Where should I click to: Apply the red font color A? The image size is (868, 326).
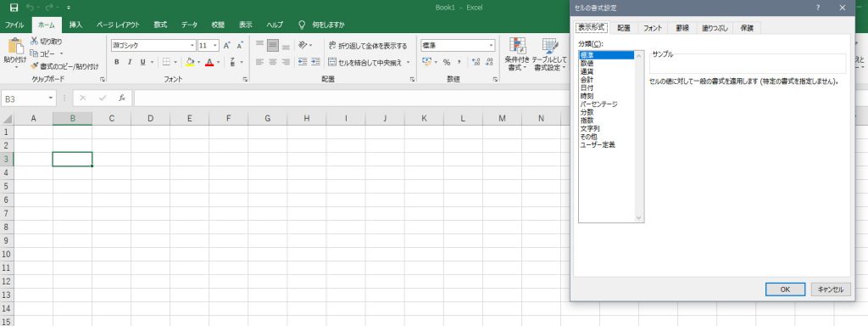[x=209, y=62]
